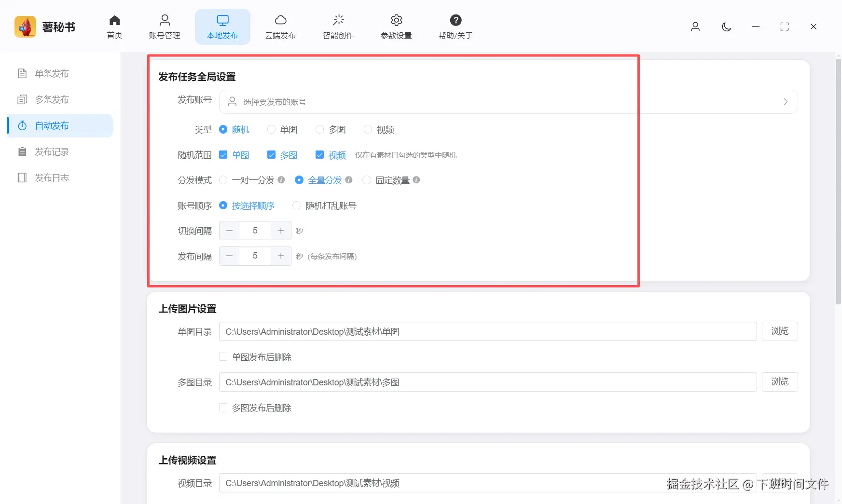The image size is (842, 504).
Task: Open 发布记录 from the sidebar
Action: 51,151
